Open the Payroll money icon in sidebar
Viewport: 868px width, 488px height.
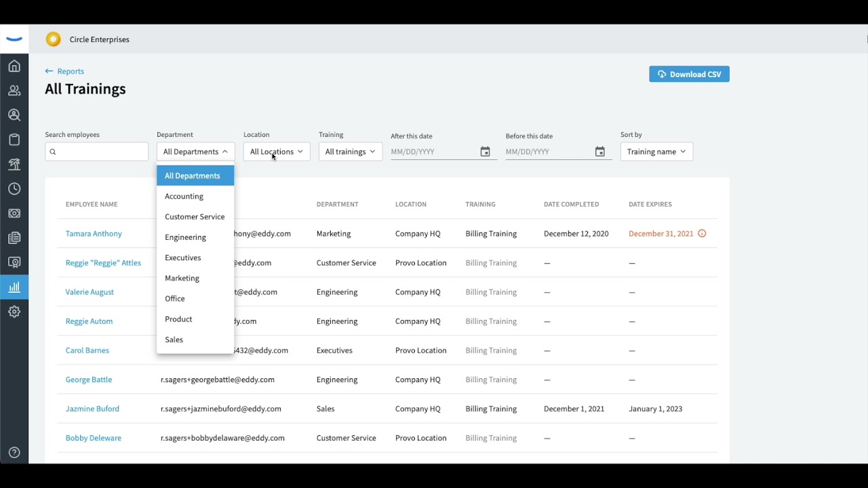click(14, 213)
